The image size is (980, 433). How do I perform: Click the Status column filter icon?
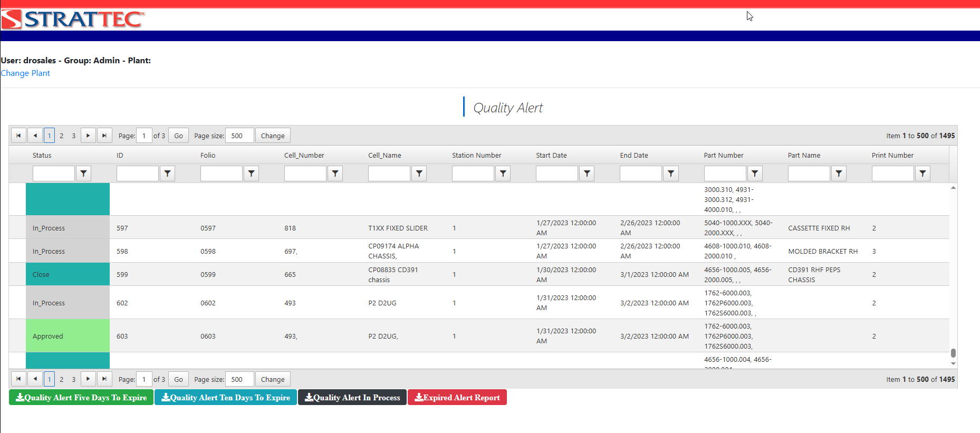coord(84,174)
